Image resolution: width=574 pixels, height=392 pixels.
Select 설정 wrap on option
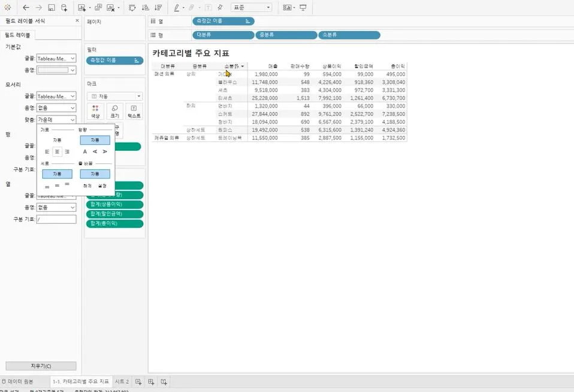click(x=102, y=186)
